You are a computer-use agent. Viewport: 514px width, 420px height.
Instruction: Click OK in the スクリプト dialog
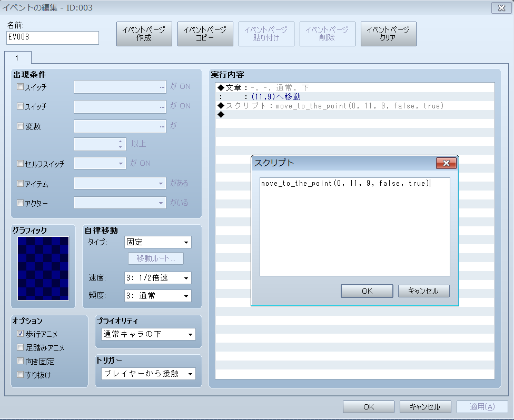click(367, 291)
